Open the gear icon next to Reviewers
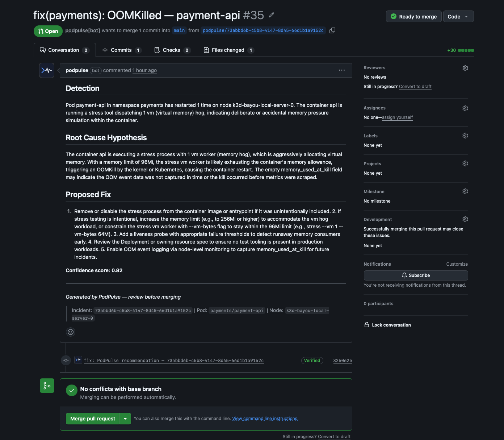504x440 pixels. [465, 68]
